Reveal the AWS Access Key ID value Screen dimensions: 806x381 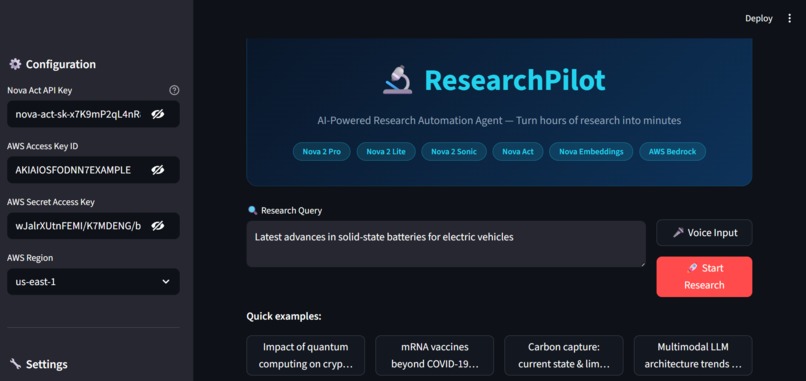click(158, 170)
